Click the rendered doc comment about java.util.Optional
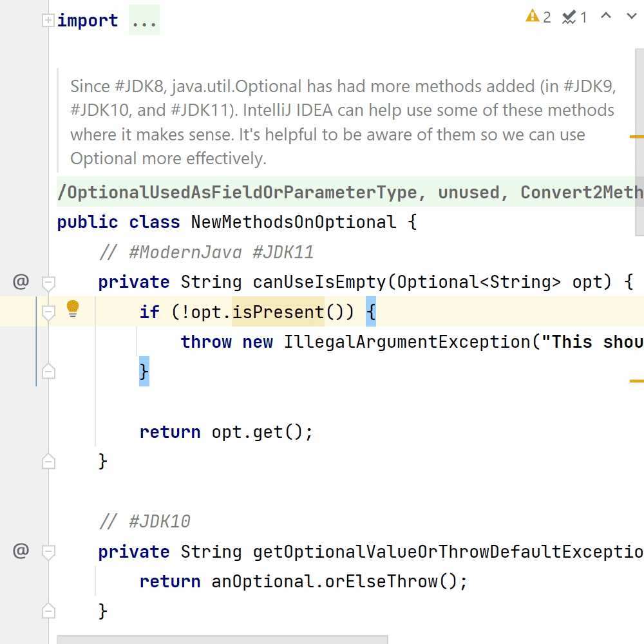 [343, 122]
